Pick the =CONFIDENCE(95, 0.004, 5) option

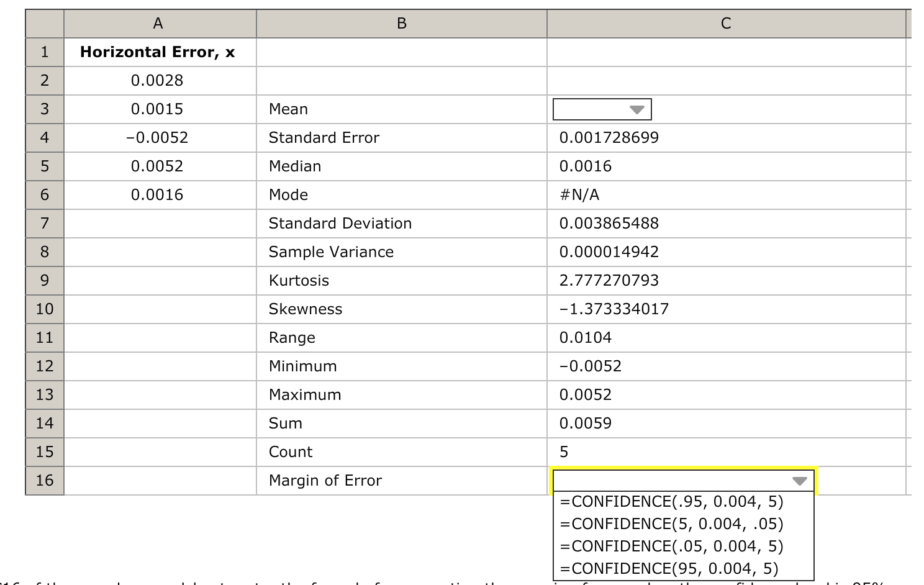671,568
